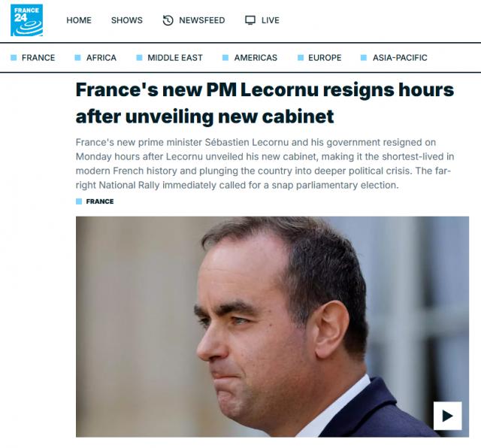
Task: Select the Asia-Pacific category tab
Action: coord(400,58)
